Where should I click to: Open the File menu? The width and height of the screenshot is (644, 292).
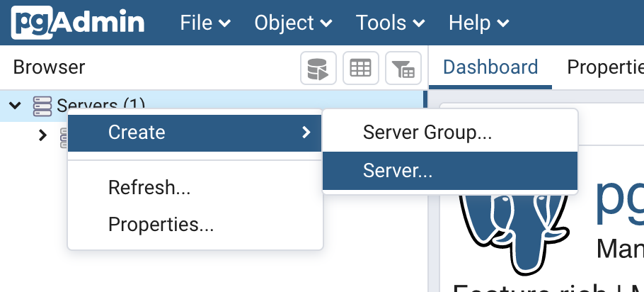205,23
